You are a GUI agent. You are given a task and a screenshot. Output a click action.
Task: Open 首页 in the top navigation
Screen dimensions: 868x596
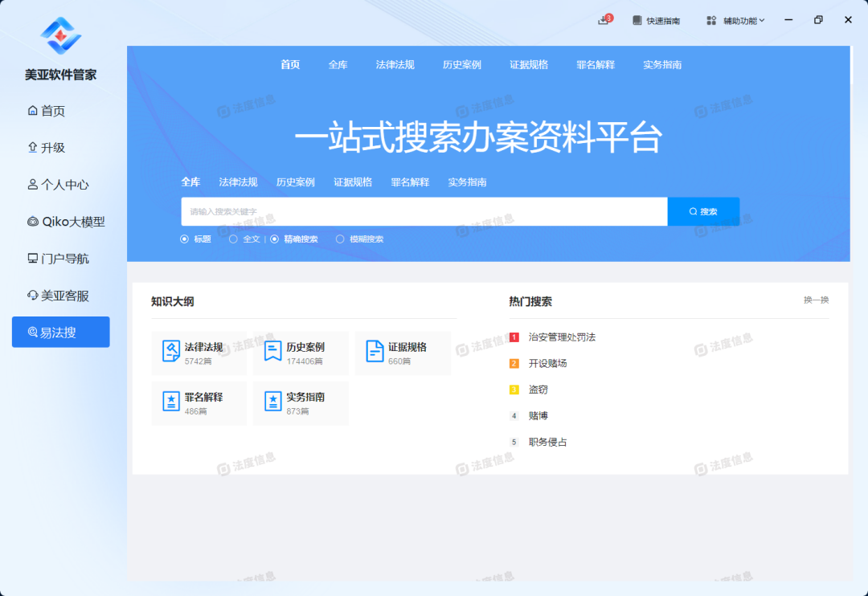click(x=290, y=65)
